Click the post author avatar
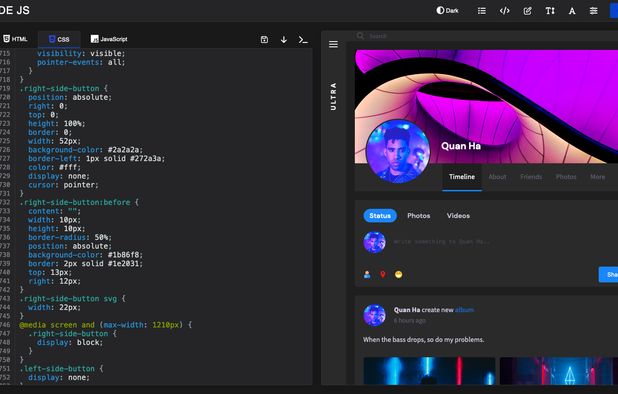 [374, 315]
